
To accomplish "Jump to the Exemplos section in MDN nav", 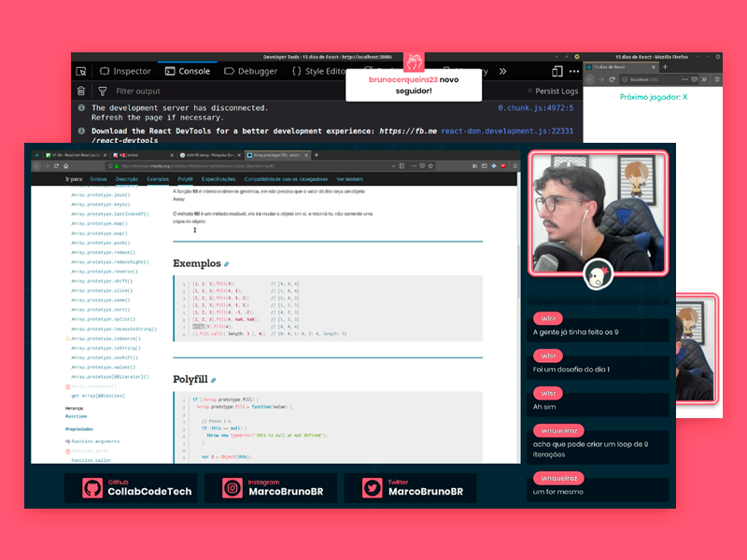I will click(x=158, y=179).
